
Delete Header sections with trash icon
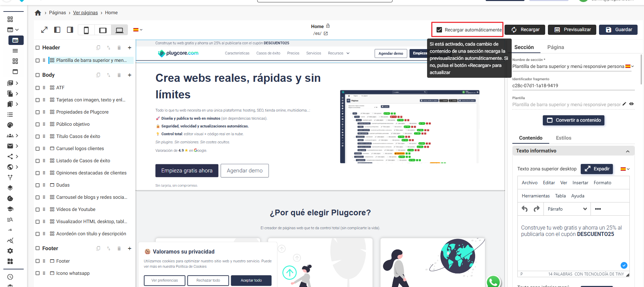[x=119, y=48]
